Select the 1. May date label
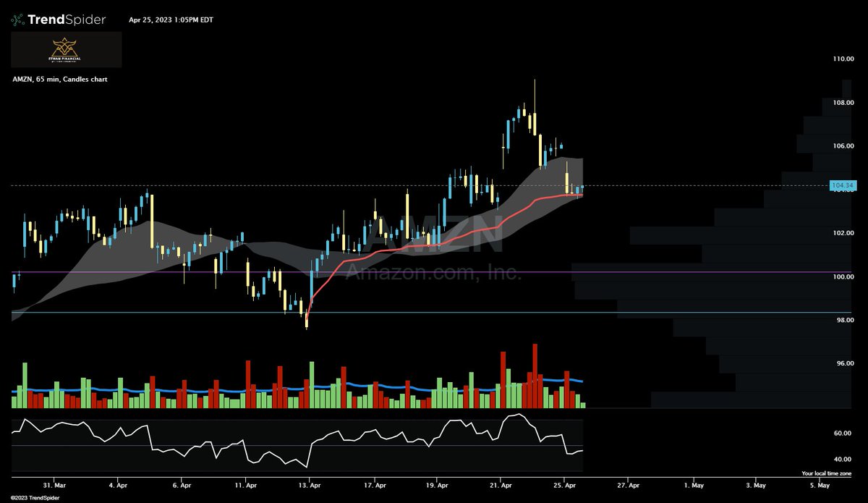868x503 pixels. click(693, 485)
